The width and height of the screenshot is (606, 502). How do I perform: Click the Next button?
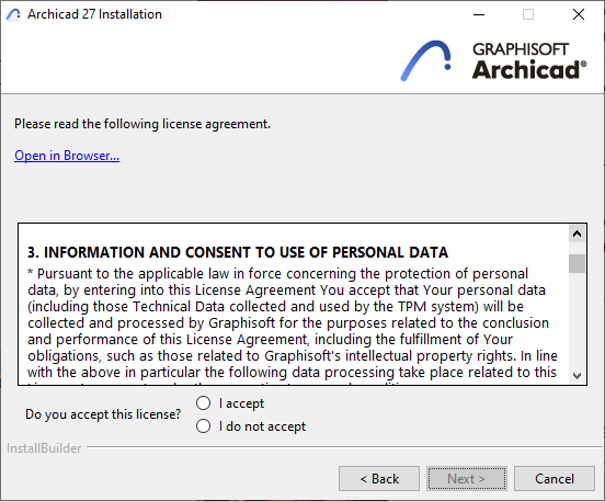(466, 479)
